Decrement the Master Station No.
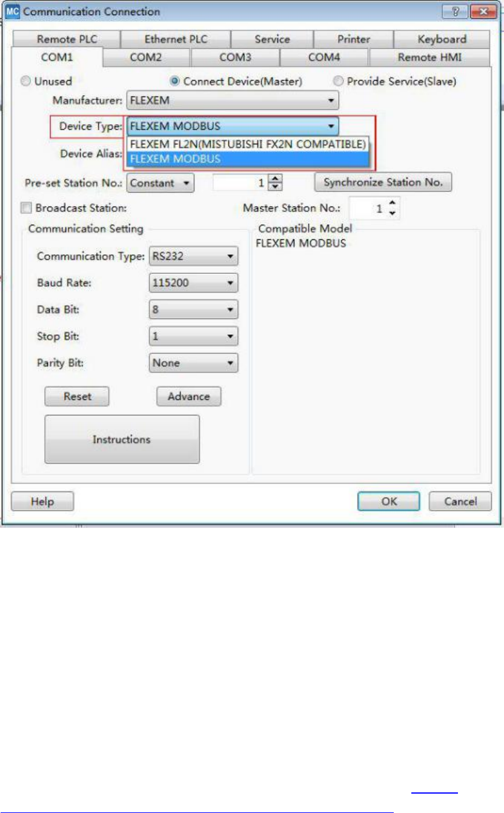This screenshot has height=813, width=504. pyautogui.click(x=393, y=213)
